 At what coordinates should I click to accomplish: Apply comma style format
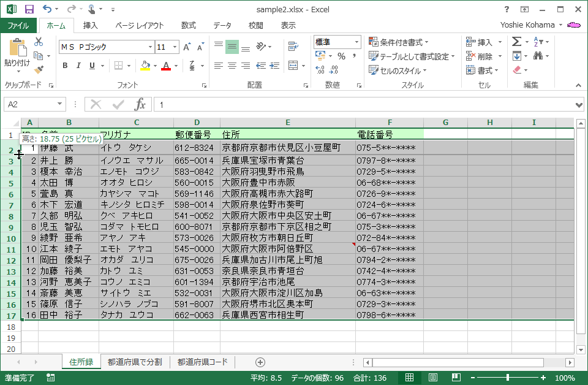point(354,56)
